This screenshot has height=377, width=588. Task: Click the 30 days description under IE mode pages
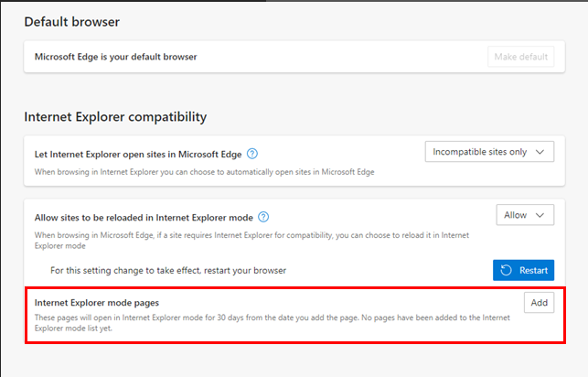point(273,323)
